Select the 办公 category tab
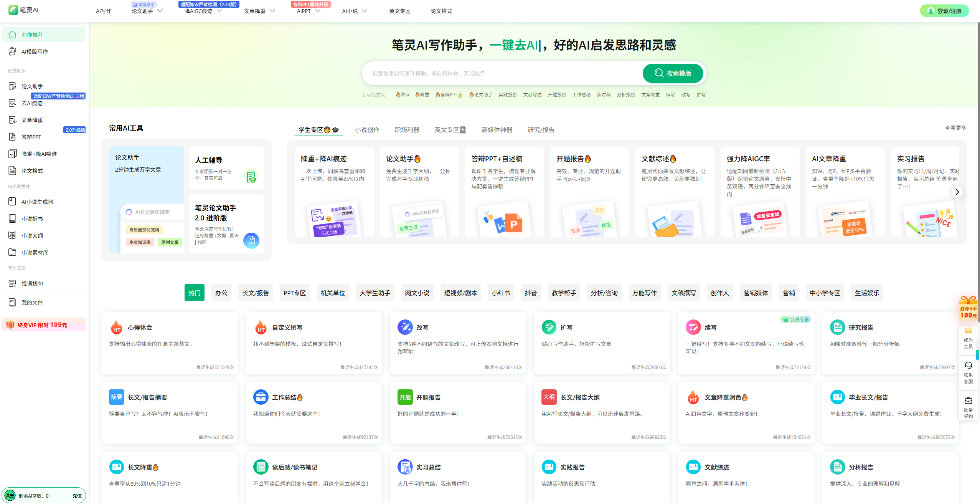980x503 pixels. (x=221, y=293)
